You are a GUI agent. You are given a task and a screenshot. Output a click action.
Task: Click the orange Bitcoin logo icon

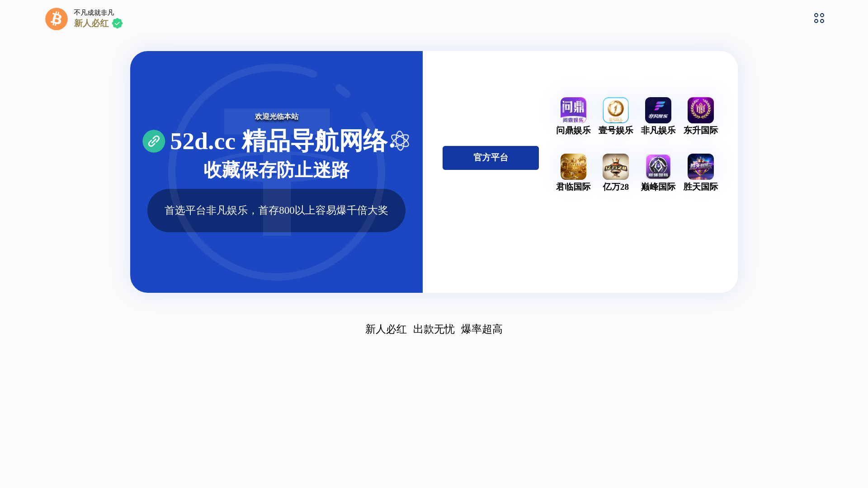click(x=57, y=19)
